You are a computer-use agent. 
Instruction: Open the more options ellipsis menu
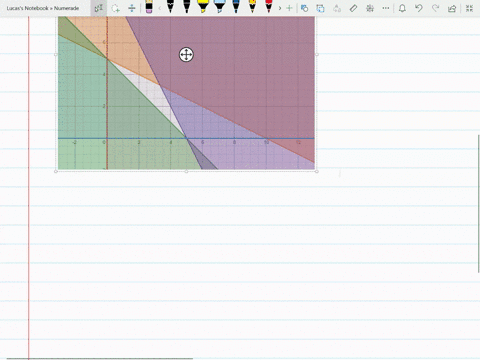386,8
